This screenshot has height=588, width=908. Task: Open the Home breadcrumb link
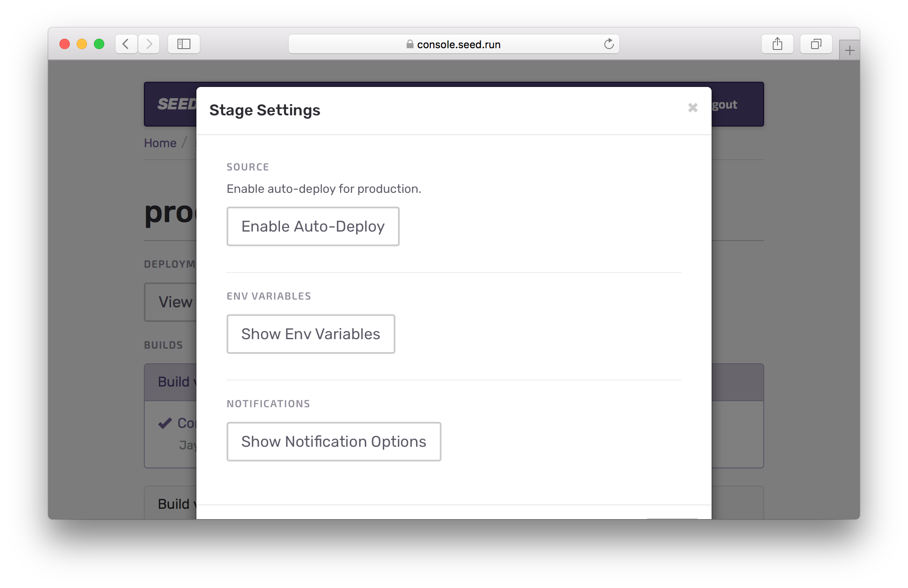click(x=160, y=143)
